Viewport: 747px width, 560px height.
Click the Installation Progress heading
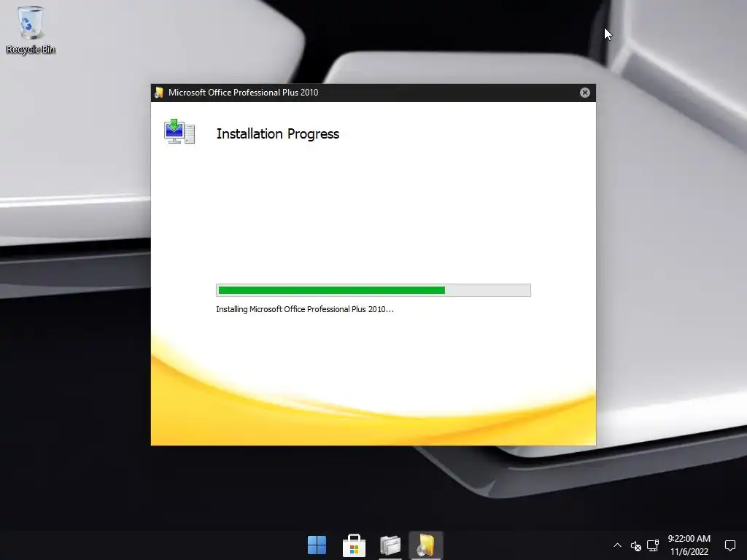point(278,134)
